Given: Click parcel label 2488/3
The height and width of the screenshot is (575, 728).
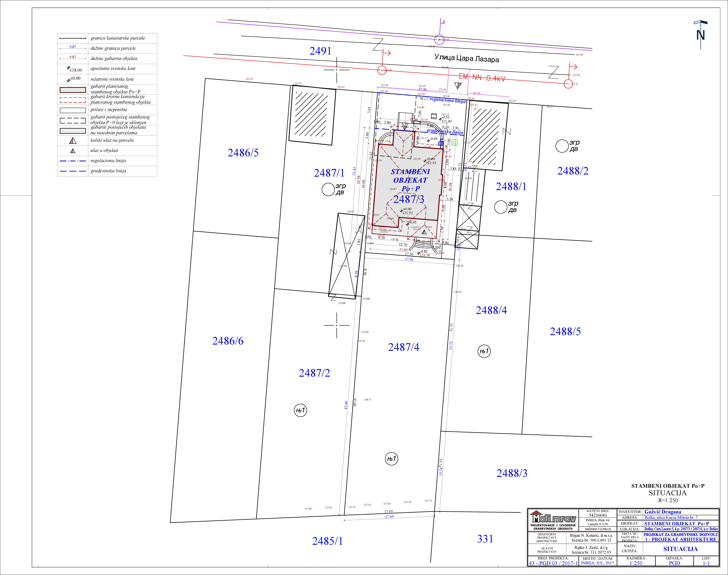Looking at the screenshot, I should (512, 473).
